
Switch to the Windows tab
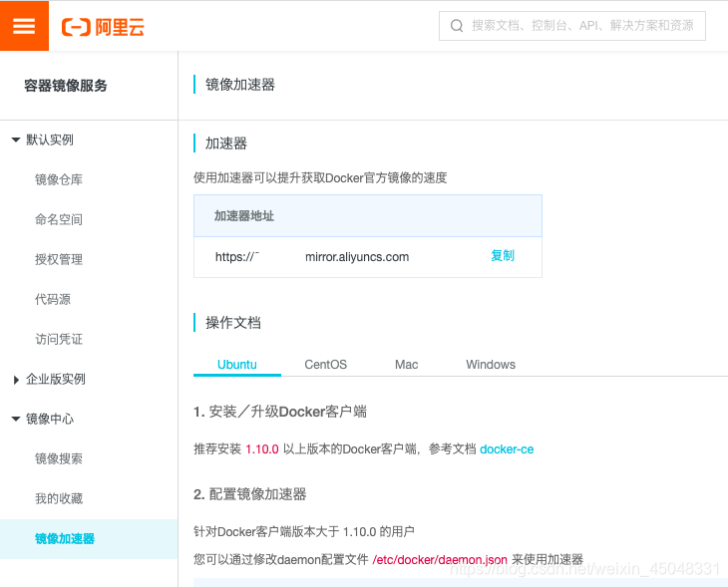[x=491, y=365]
